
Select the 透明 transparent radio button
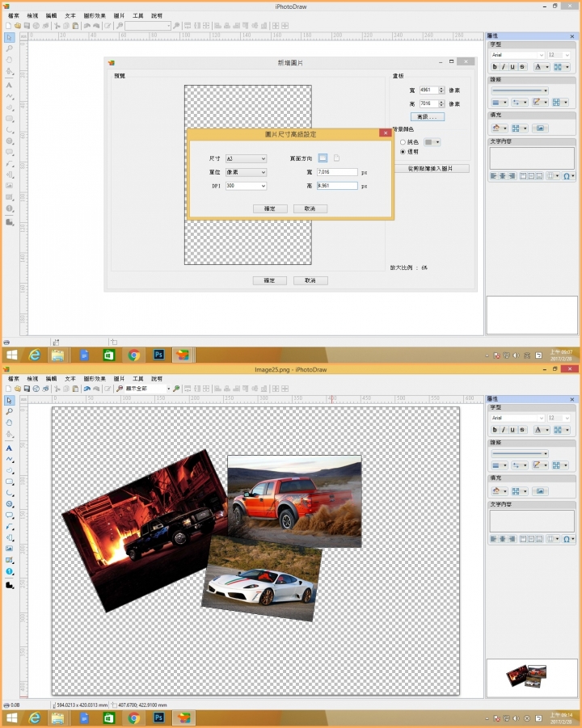pos(403,152)
